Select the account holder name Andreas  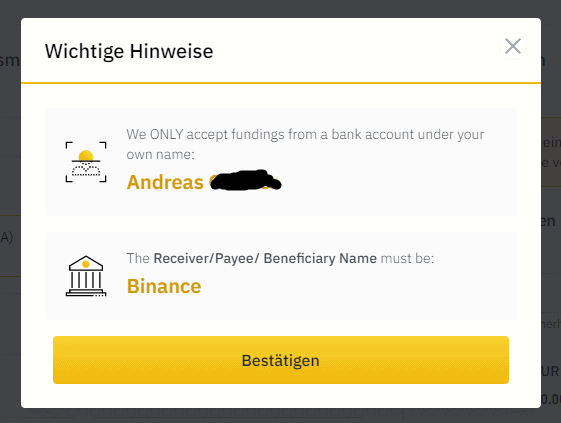165,182
